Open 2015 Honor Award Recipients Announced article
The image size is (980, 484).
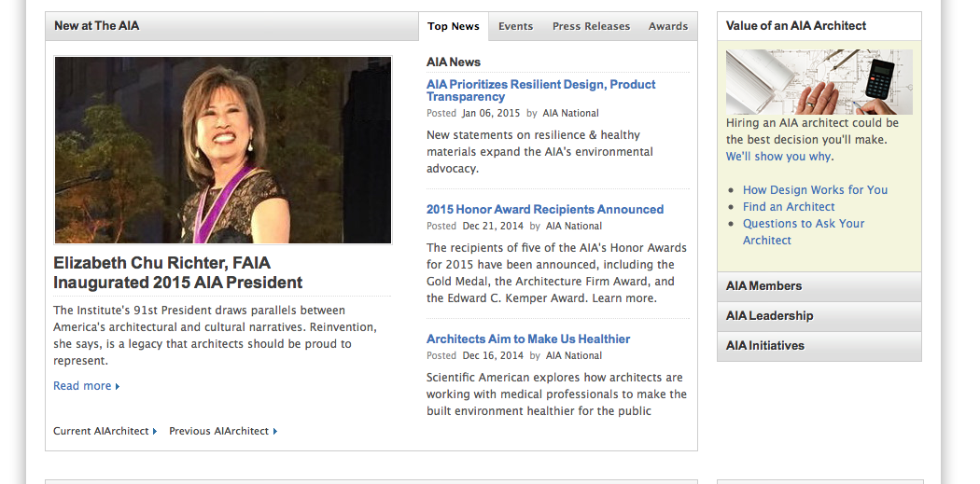point(544,209)
